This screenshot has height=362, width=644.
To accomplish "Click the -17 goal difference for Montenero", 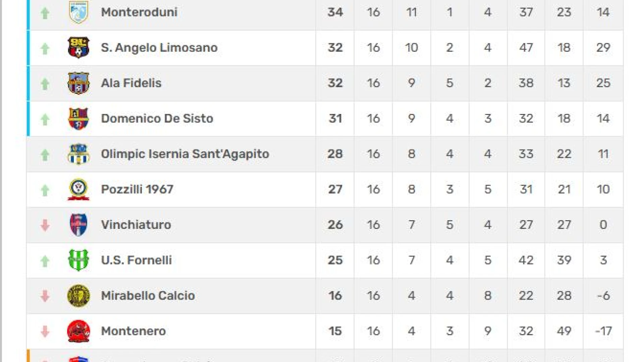I will [603, 331].
